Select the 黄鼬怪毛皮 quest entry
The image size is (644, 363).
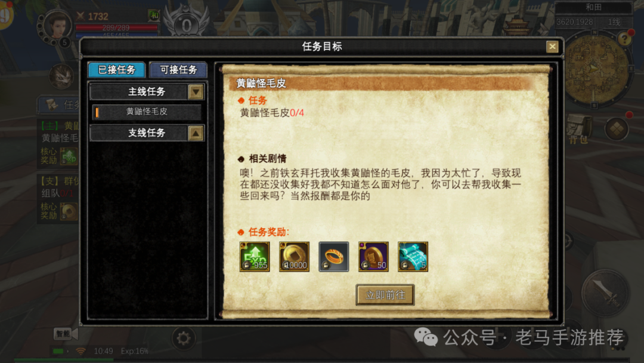(x=147, y=112)
